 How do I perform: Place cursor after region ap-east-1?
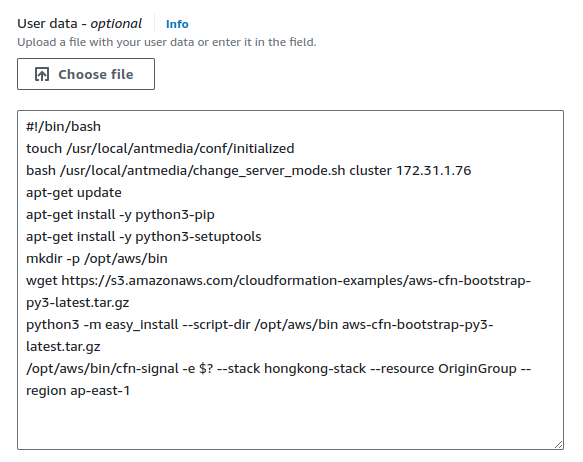point(130,391)
